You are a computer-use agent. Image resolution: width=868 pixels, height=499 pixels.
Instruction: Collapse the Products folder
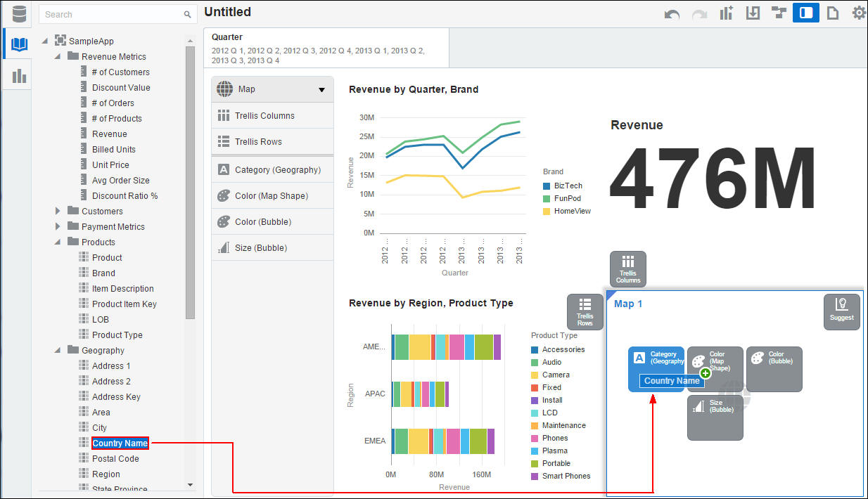click(58, 242)
